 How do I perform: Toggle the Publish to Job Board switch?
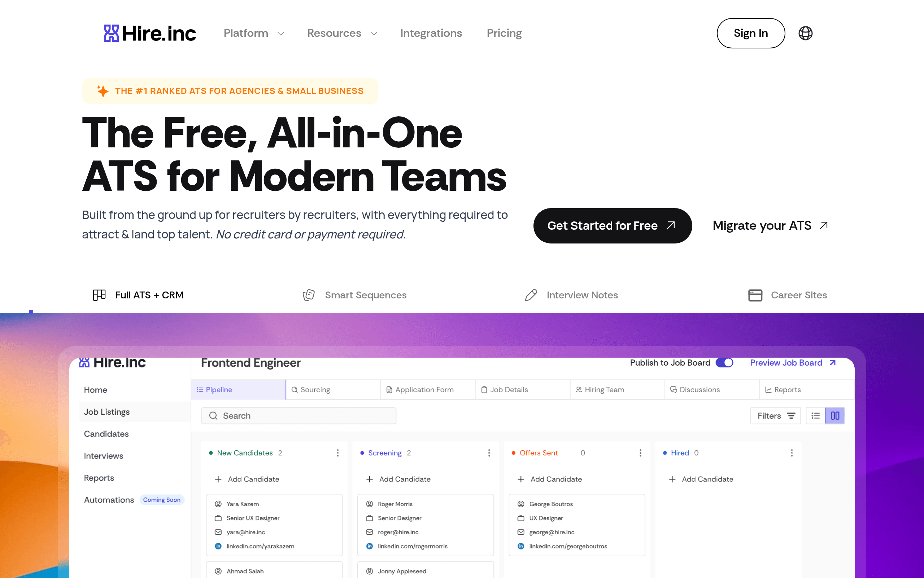(x=724, y=362)
